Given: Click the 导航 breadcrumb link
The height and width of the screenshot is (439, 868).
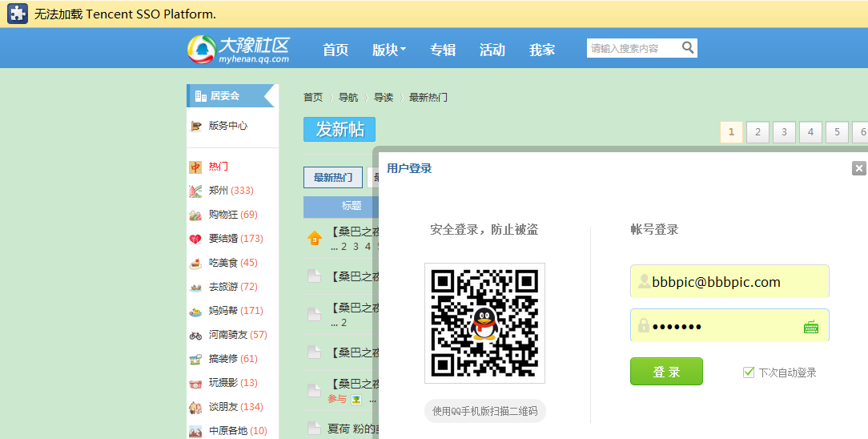Looking at the screenshot, I should tap(348, 98).
